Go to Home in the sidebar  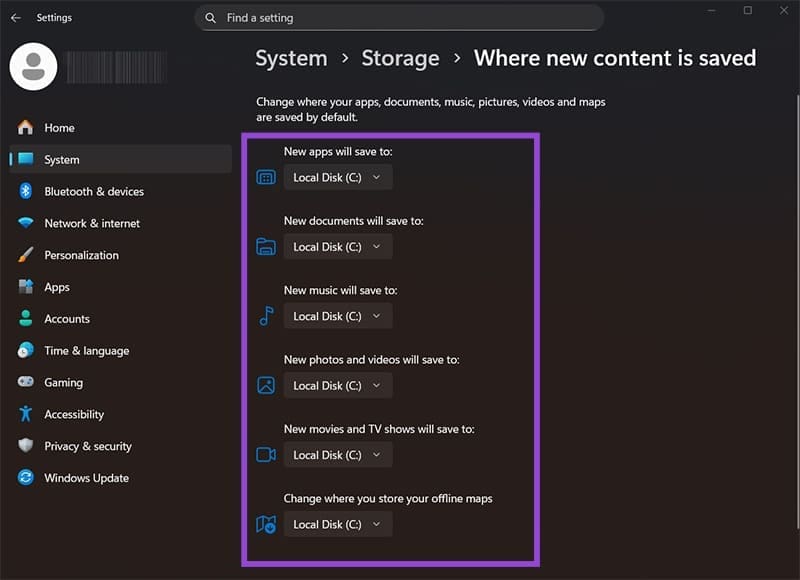tap(59, 128)
